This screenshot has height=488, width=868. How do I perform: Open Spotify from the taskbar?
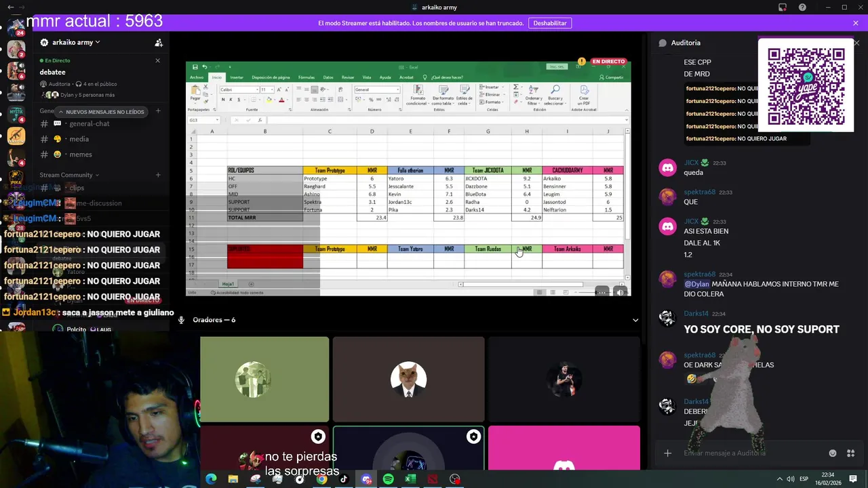388,479
